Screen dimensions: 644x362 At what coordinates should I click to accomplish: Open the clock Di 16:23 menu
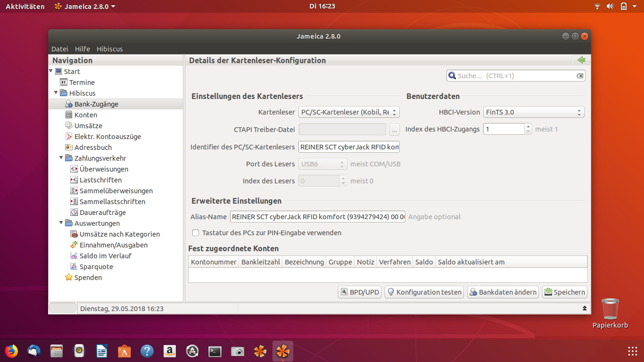(322, 6)
